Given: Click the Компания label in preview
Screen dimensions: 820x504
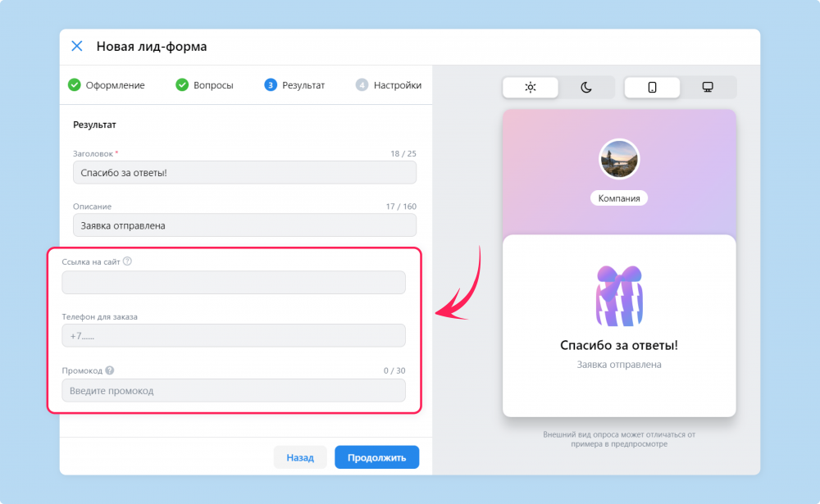Looking at the screenshot, I should [619, 198].
